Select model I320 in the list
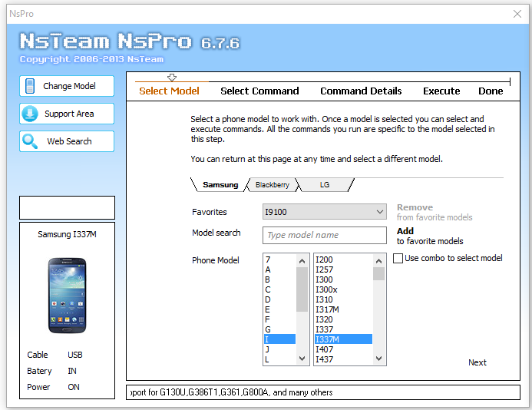 343,319
